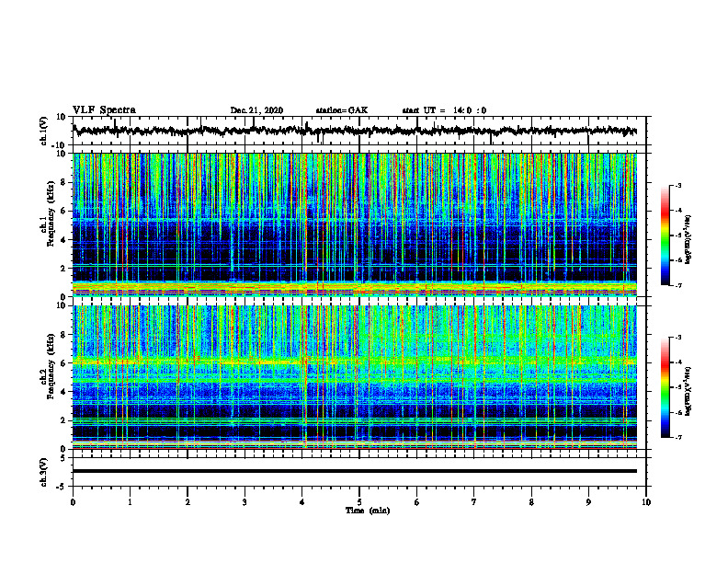Viewport: 728px width, 563px height.
Task: Click the "0" tick label on Time axis
Action: coord(73,502)
